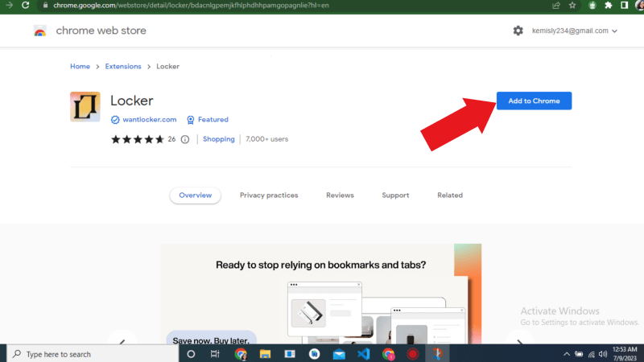
Task: Open the round blue app on taskbar
Action: (315, 354)
